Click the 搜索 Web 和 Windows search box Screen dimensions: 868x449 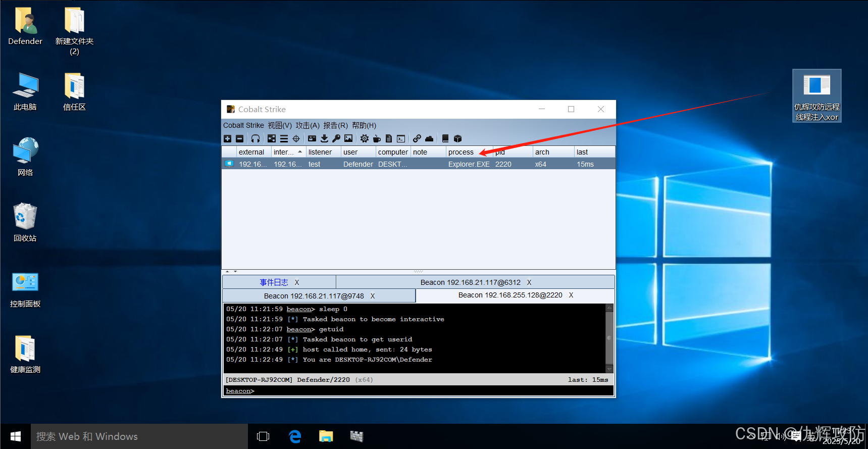click(x=139, y=436)
